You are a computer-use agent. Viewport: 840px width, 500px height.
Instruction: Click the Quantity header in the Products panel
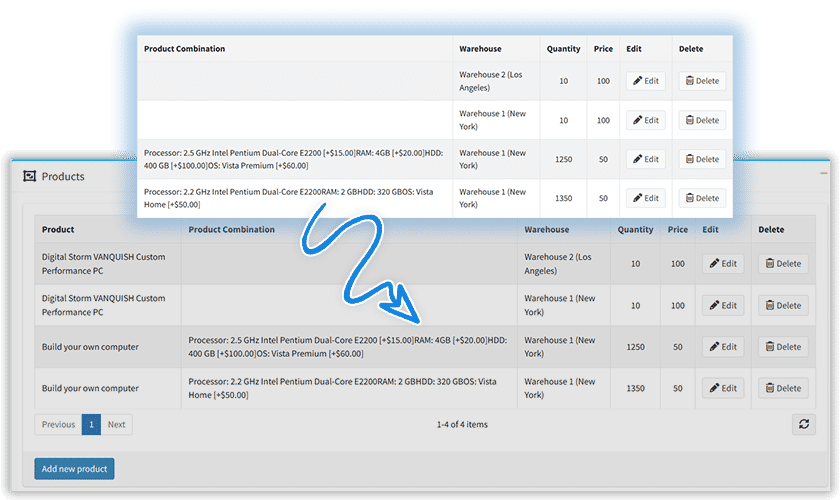click(635, 229)
